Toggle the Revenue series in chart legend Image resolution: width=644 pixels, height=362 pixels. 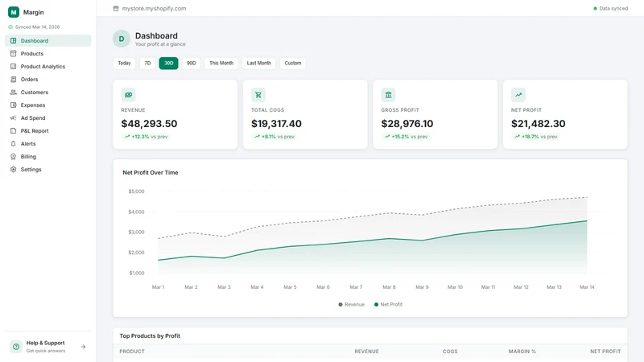(351, 305)
